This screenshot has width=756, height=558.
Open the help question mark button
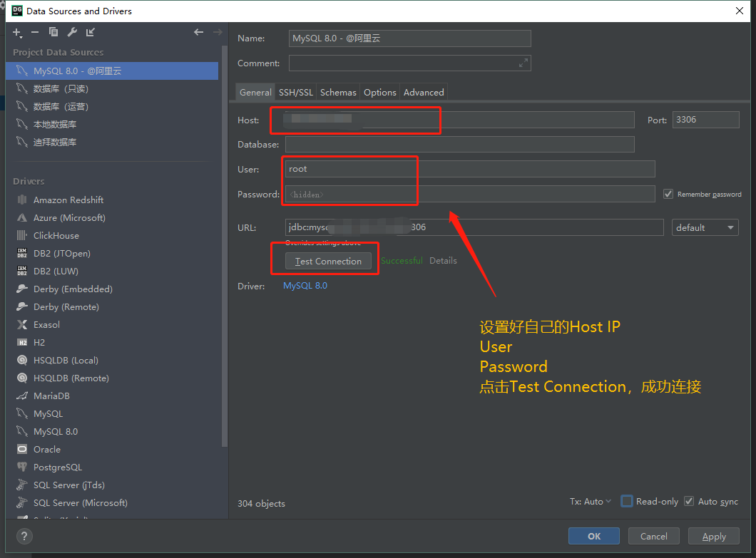coord(24,536)
